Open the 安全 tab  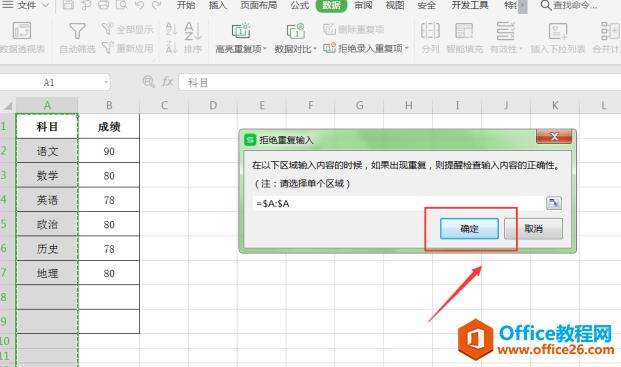[x=427, y=5]
